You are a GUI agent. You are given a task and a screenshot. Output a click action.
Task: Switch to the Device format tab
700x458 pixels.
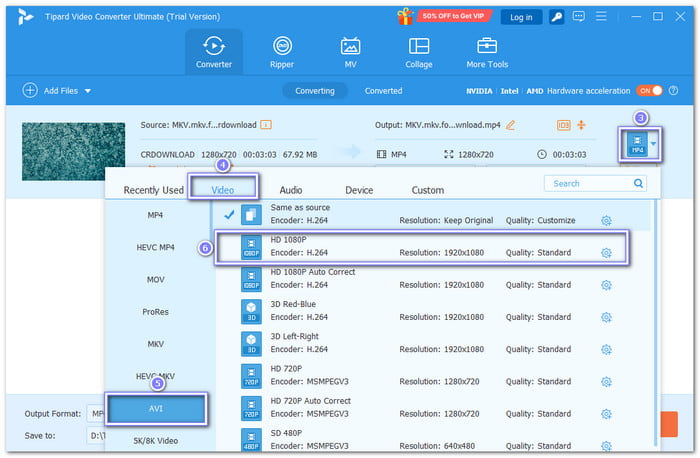coord(359,189)
